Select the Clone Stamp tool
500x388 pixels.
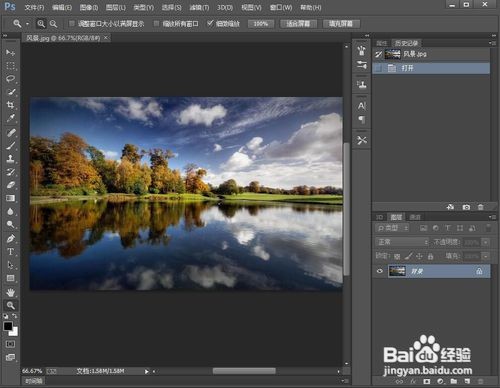[x=10, y=158]
